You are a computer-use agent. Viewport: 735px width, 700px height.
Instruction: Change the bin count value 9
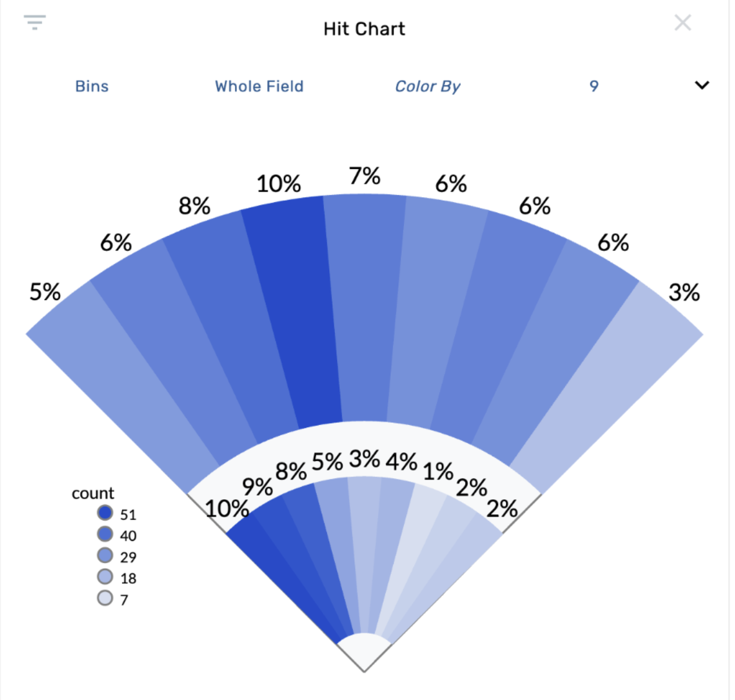(593, 86)
